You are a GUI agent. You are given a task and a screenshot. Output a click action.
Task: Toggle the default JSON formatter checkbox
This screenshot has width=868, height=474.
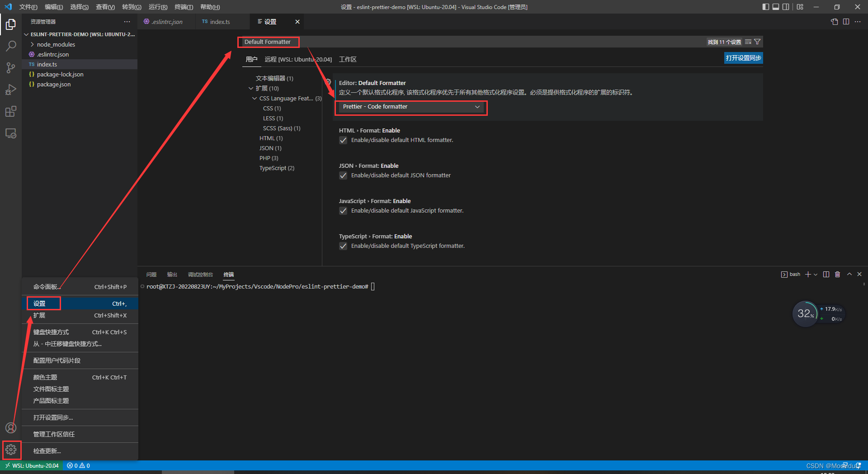tap(343, 175)
